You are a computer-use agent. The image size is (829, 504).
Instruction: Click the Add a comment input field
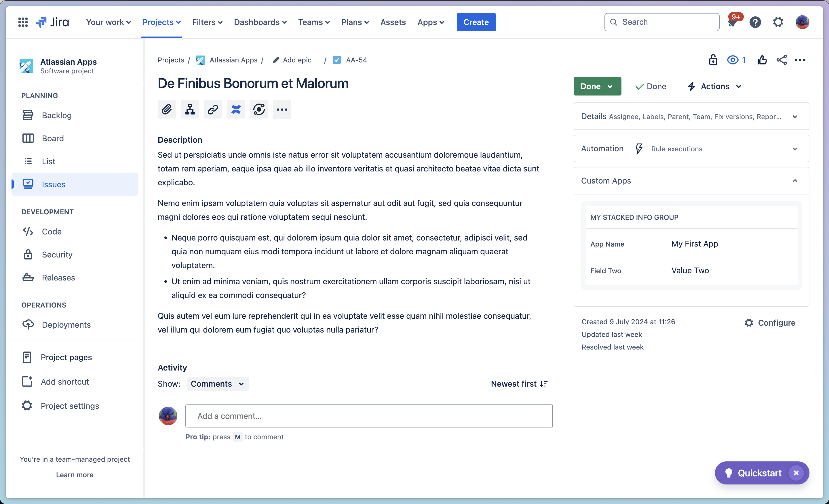tap(369, 415)
